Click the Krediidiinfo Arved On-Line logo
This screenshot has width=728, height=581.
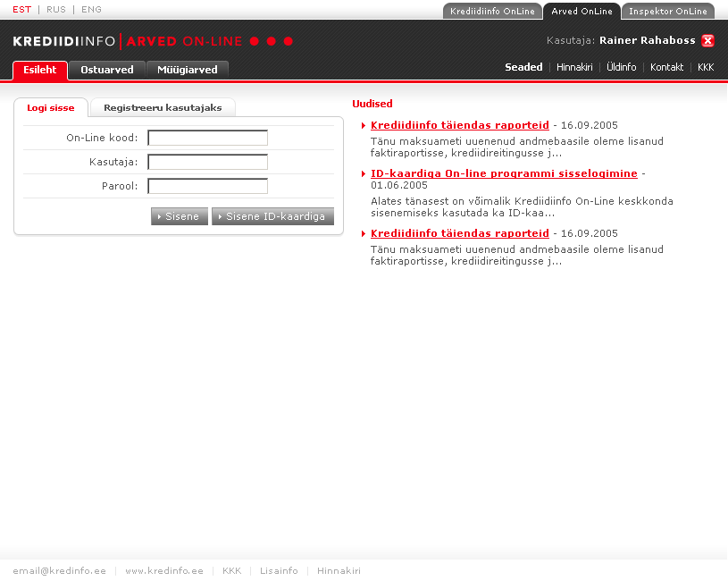pos(153,41)
